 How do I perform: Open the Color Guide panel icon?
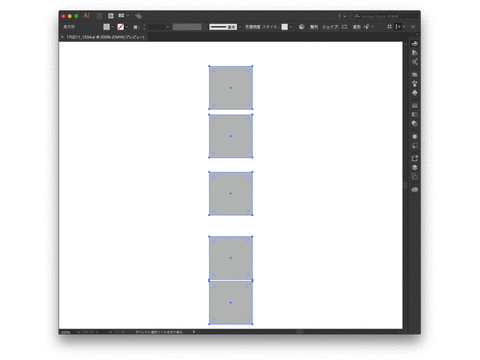tap(415, 53)
